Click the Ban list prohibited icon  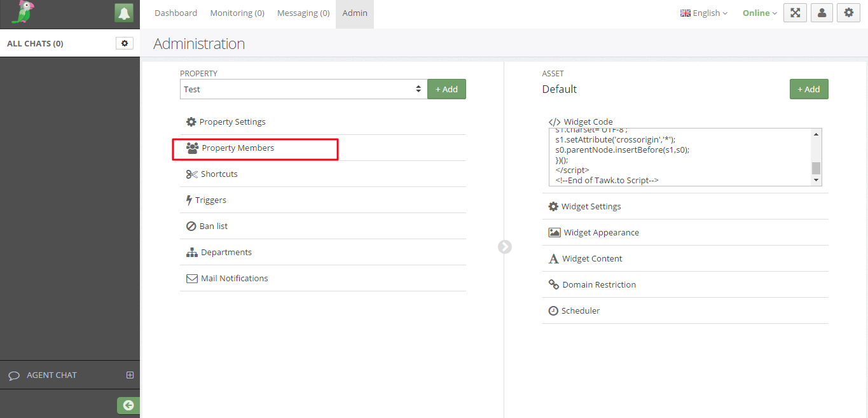191,226
